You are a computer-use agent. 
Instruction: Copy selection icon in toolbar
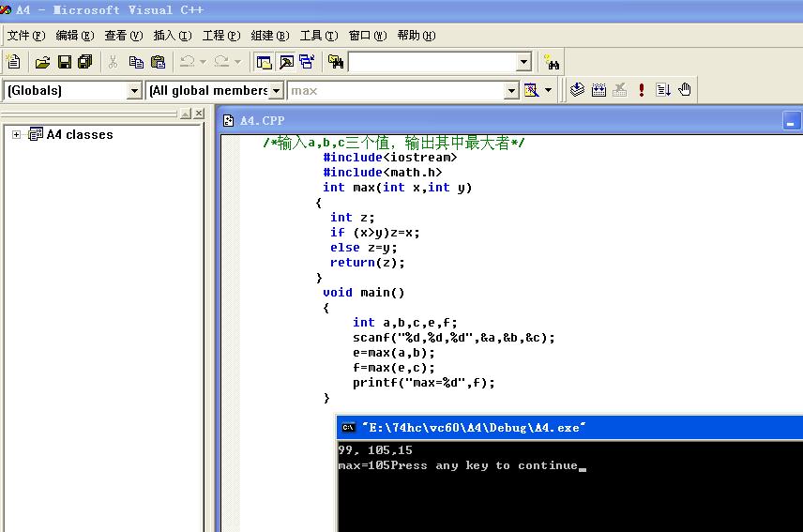tap(136, 63)
